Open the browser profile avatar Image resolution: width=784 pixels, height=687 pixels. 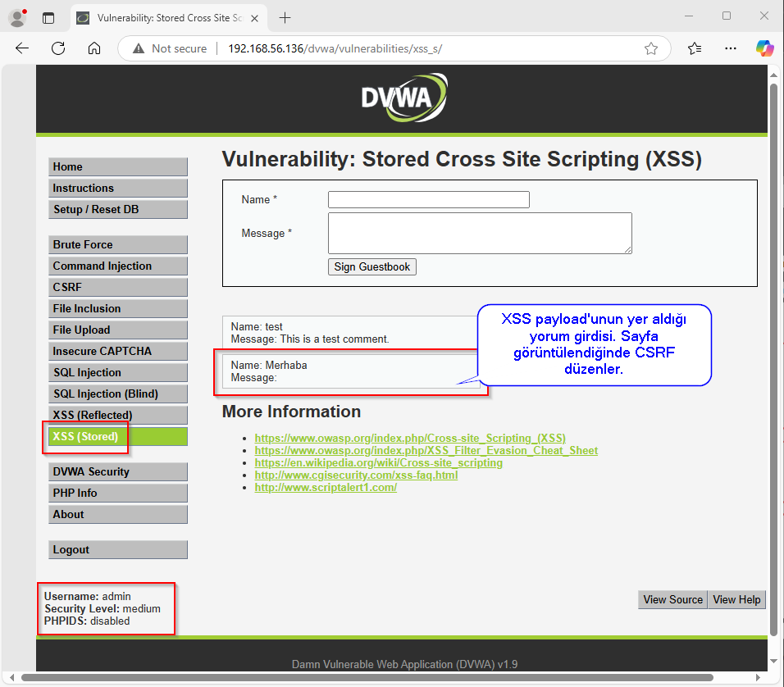coord(17,18)
